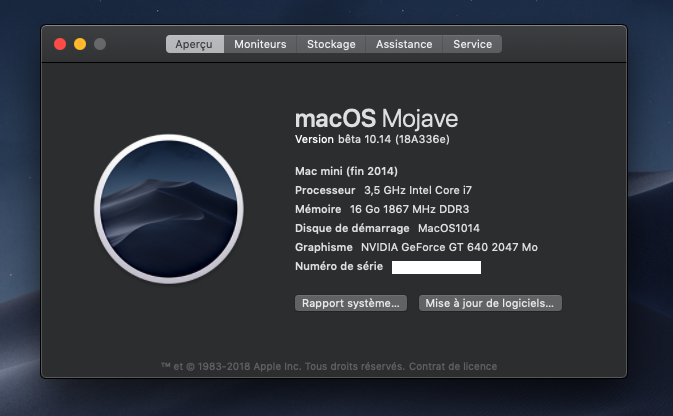Open Rapport système… button
Image resolution: width=673 pixels, height=416 pixels.
pyautogui.click(x=351, y=303)
